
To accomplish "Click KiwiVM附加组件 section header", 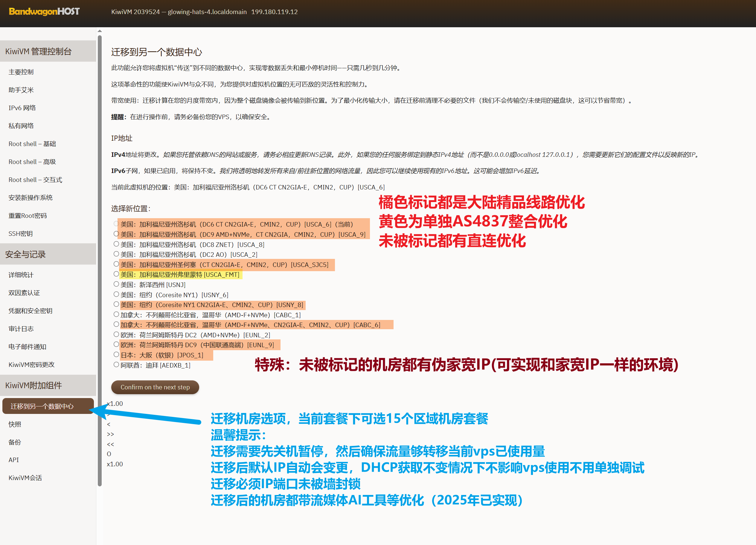I will (48, 385).
